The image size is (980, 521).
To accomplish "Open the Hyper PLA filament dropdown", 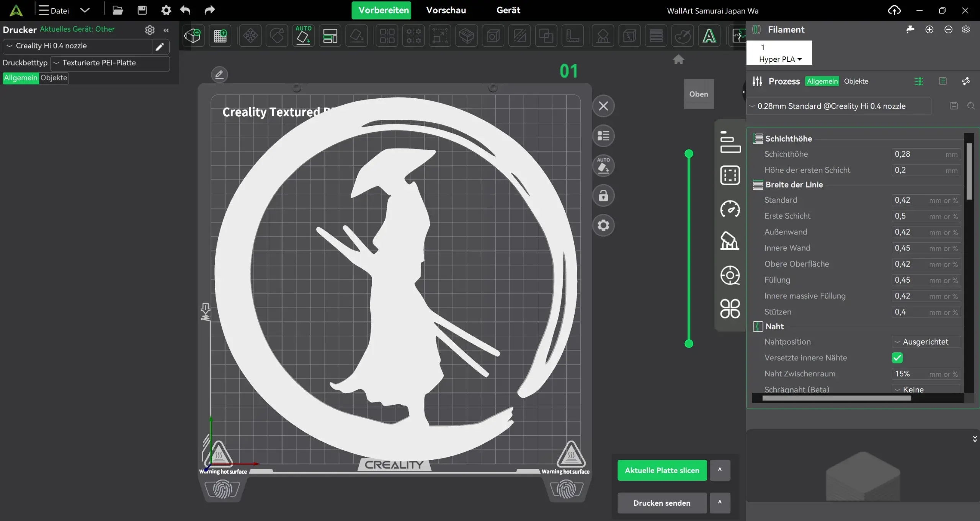I will 780,59.
